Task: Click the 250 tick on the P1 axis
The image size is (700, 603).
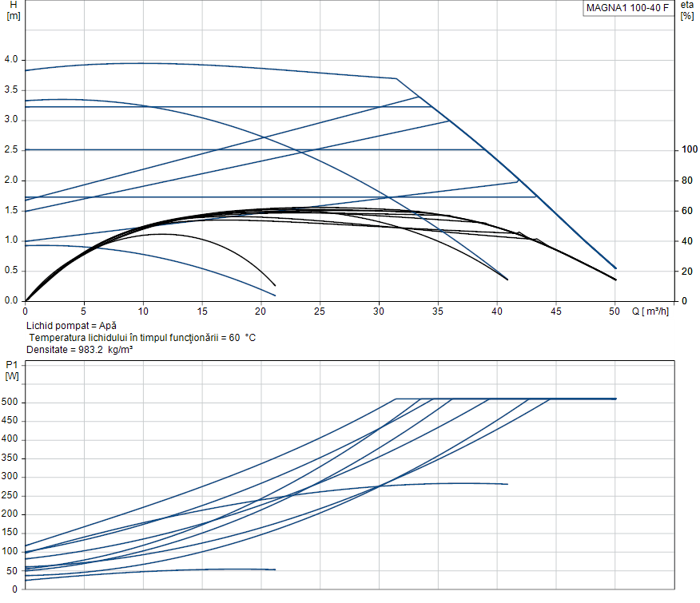Action: coord(10,496)
